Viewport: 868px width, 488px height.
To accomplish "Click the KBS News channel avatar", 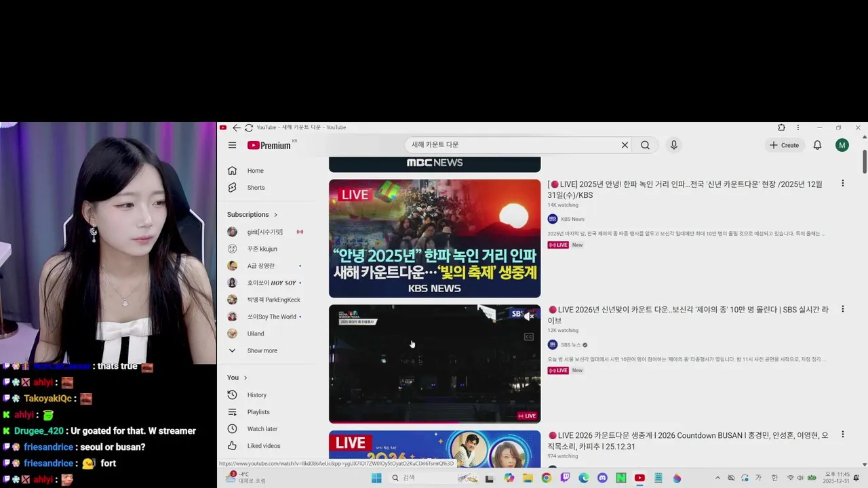I will point(553,219).
